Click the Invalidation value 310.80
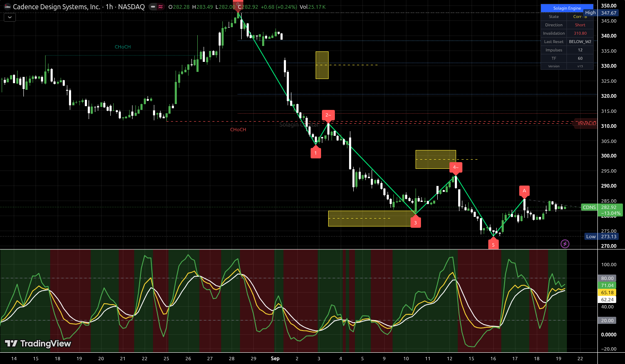Viewport: 625px width, 364px height. coord(580,33)
